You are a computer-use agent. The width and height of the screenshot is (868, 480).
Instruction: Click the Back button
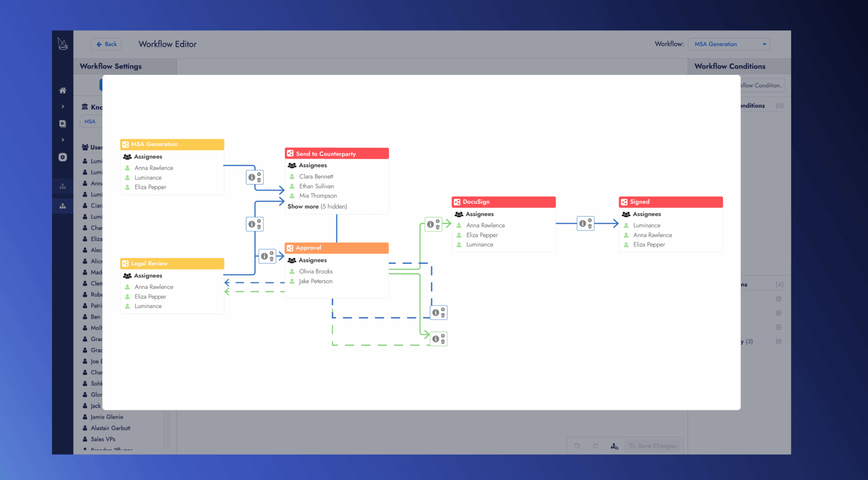point(106,44)
